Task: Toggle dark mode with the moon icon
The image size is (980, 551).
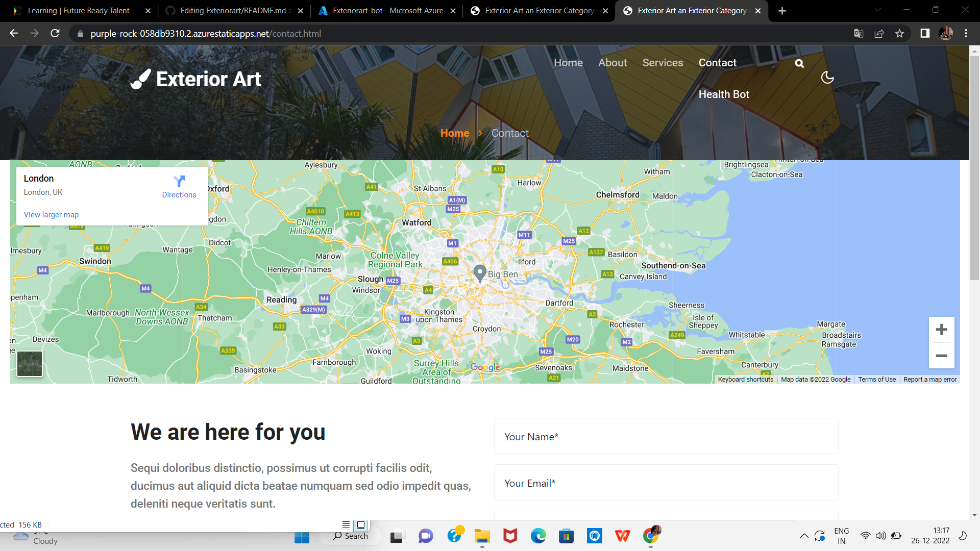Action: point(827,78)
